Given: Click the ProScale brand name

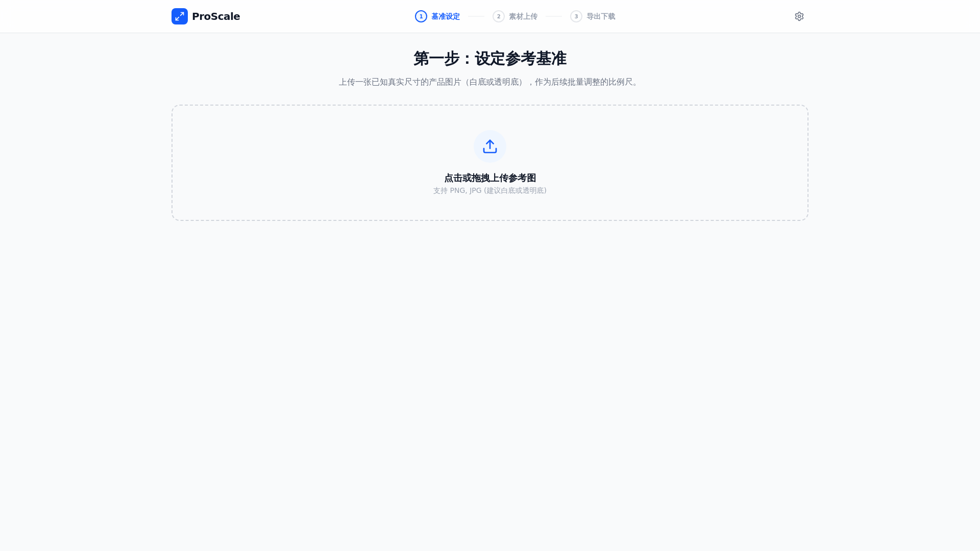Looking at the screenshot, I should tap(216, 16).
